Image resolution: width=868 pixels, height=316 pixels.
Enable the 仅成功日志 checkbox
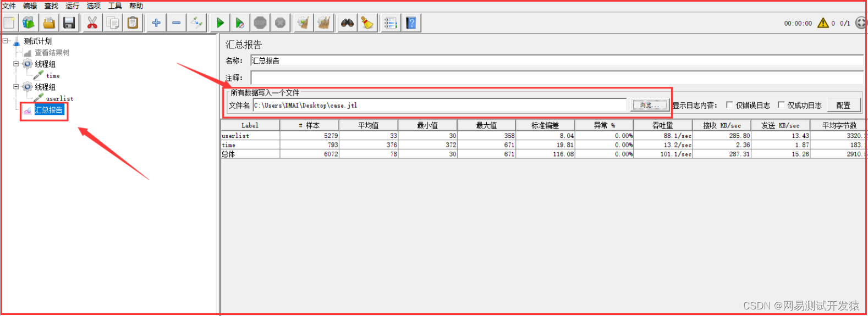[x=781, y=105]
